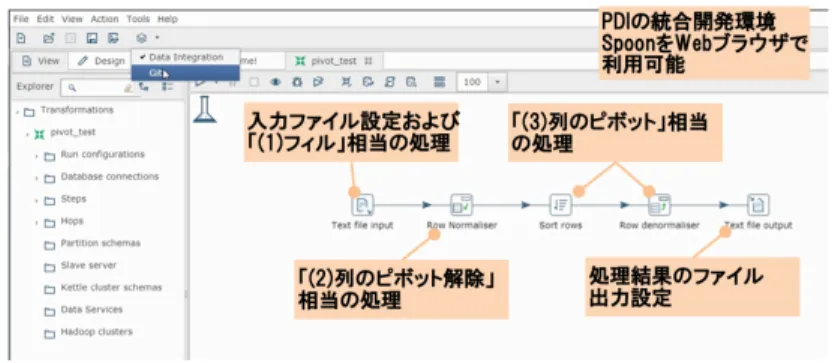This screenshot has height=363, width=835.
Task: Select the Text file output step icon
Action: point(758,204)
